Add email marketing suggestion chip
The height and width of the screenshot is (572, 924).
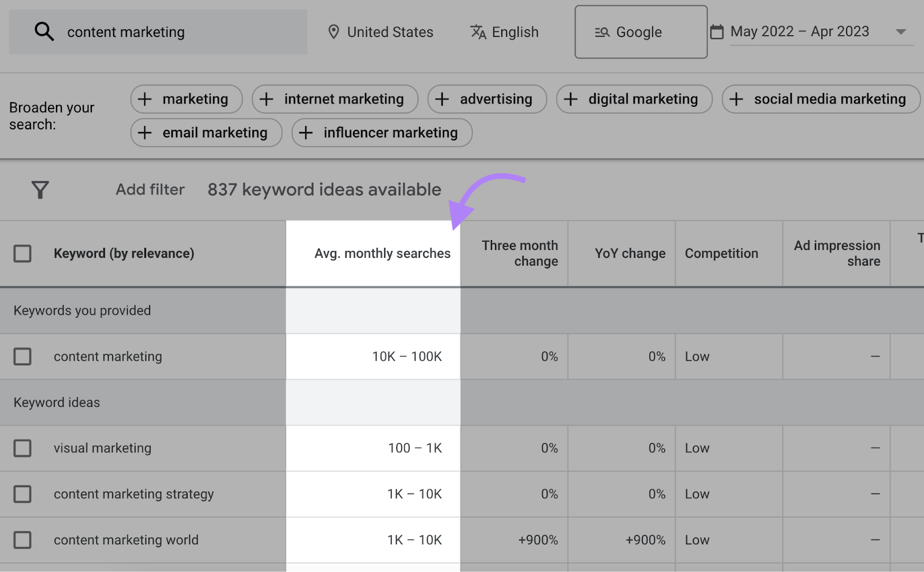pos(206,133)
